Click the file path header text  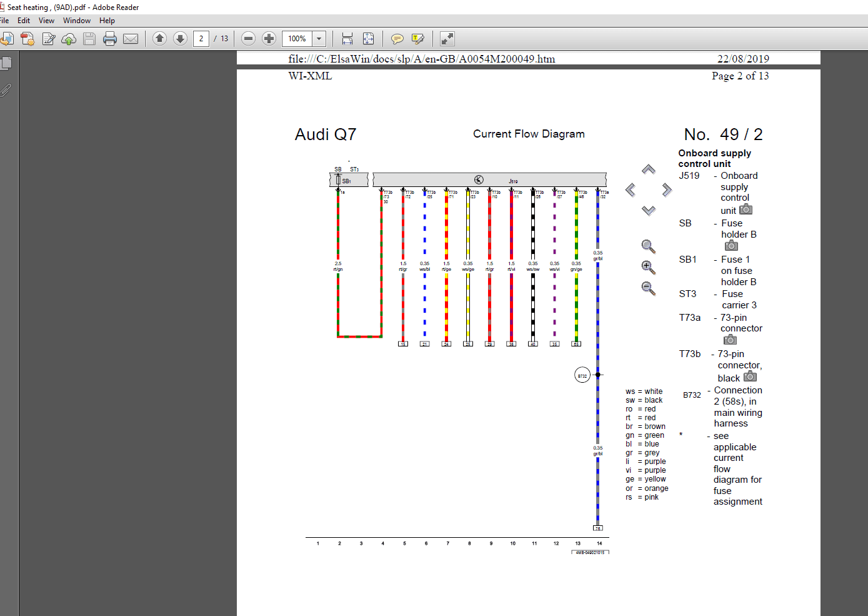click(x=422, y=59)
